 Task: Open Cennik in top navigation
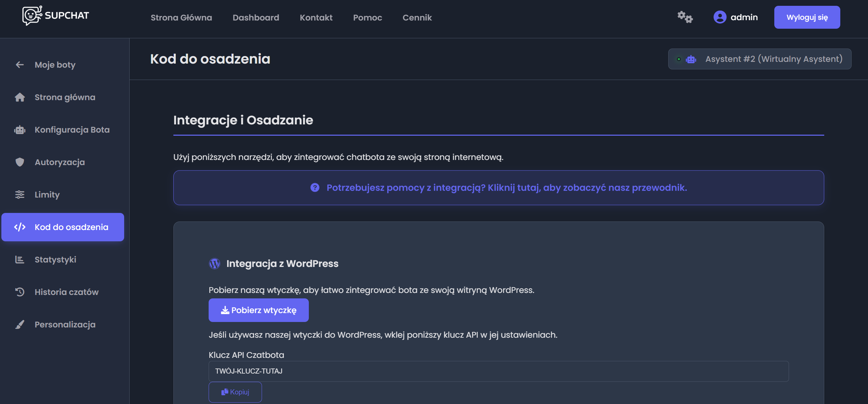(417, 17)
